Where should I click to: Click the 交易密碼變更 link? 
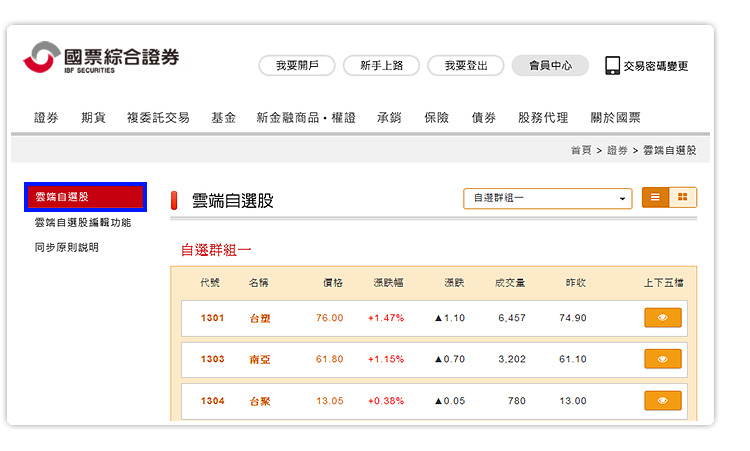pyautogui.click(x=656, y=66)
